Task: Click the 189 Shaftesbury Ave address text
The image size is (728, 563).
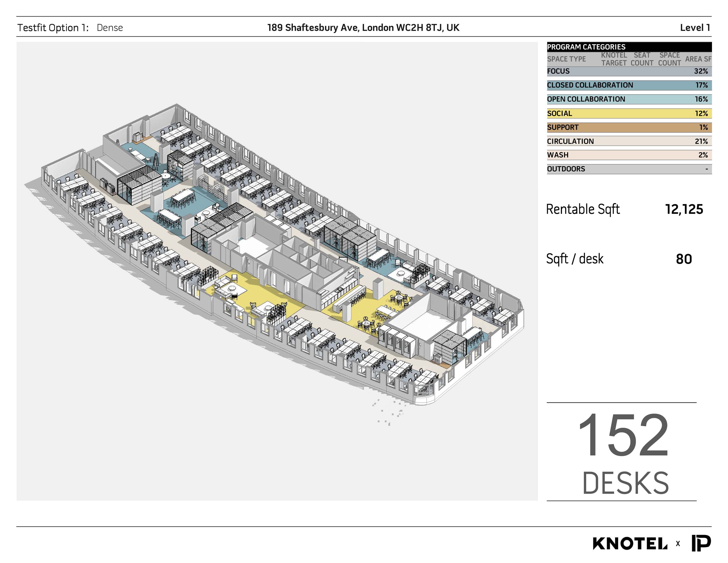Action: [363, 28]
